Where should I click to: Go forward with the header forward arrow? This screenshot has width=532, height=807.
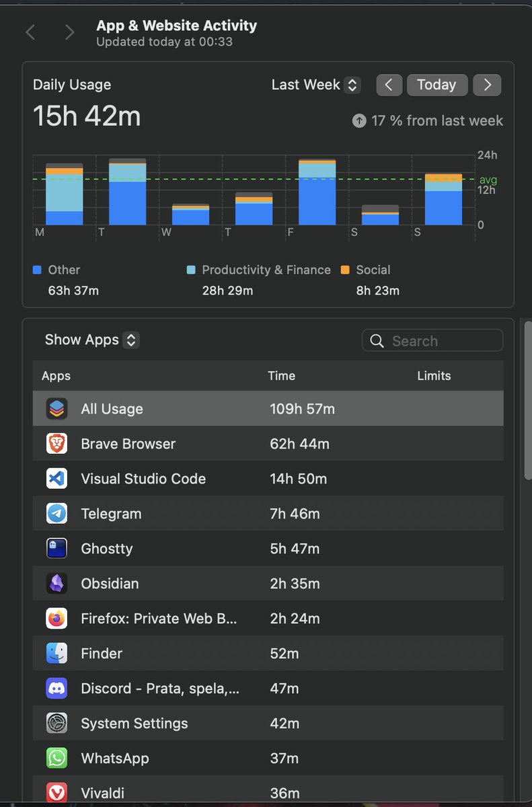pyautogui.click(x=69, y=32)
